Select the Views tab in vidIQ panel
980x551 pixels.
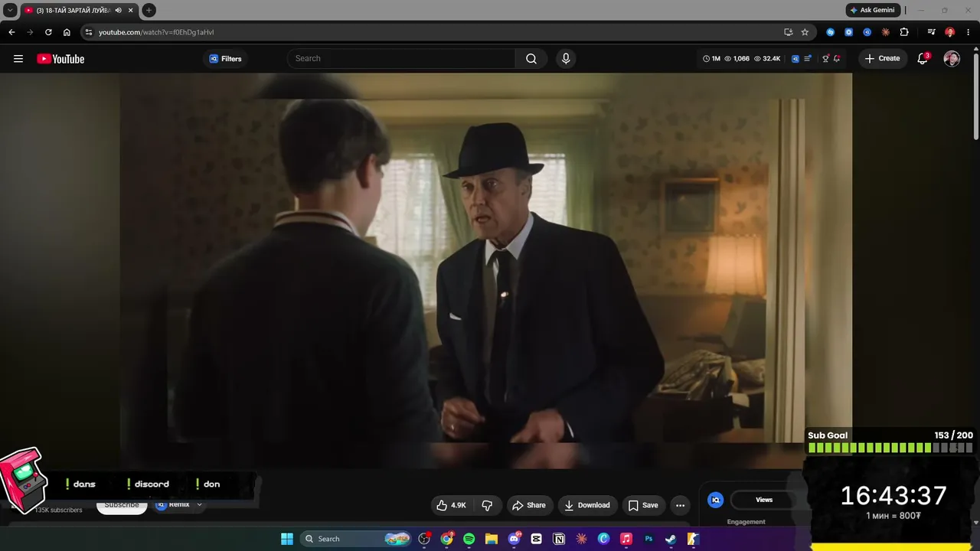(x=764, y=500)
